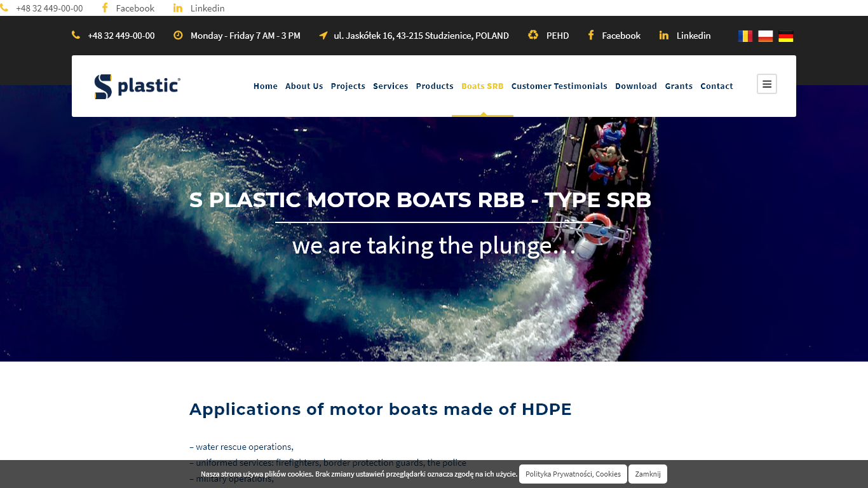Dismiss cookie bar with Zamknij
This screenshot has width=868, height=488.
pos(648,474)
